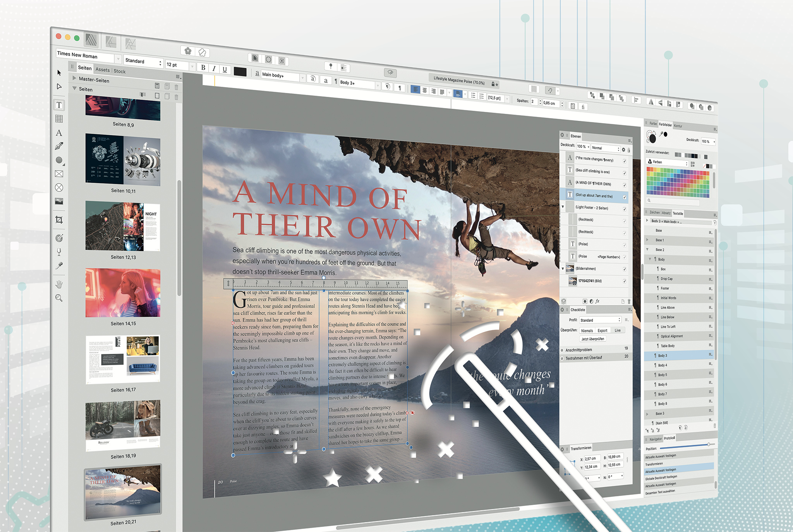Select the Frame Text tool
793x532 pixels.
(x=59, y=105)
